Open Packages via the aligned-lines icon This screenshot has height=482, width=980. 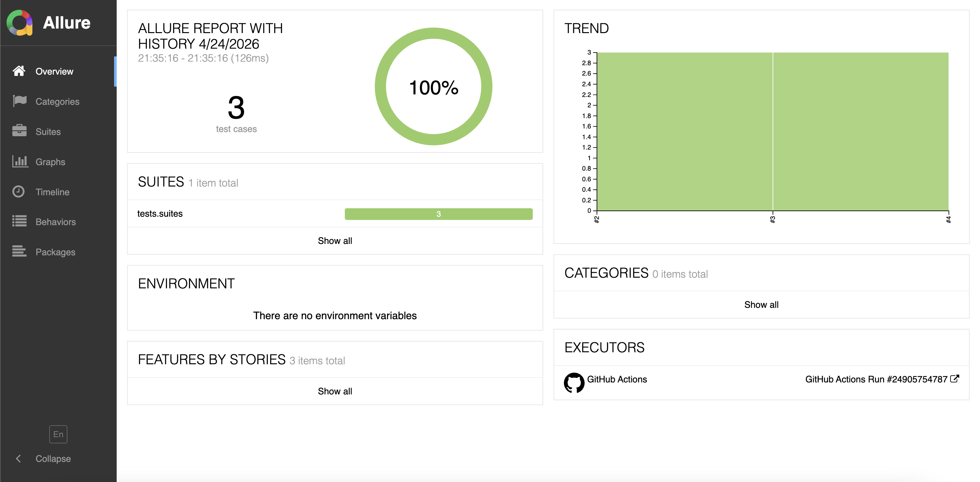point(19,251)
